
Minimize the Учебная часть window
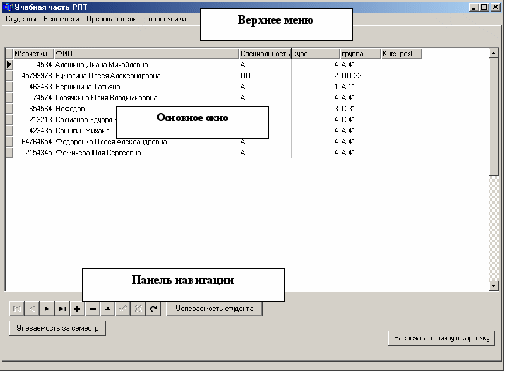point(474,7)
